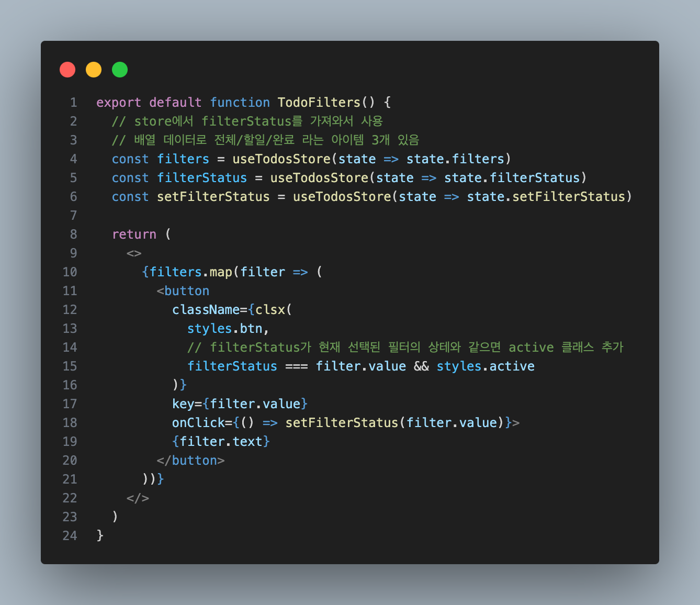Click line number 1 in gutter
Screen dimensions: 700x605
tap(73, 102)
